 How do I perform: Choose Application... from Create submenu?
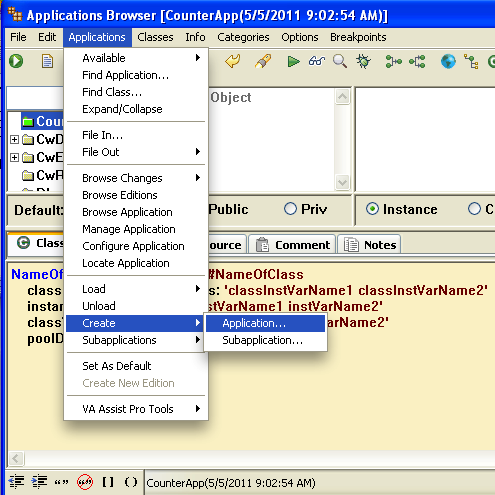click(x=265, y=323)
